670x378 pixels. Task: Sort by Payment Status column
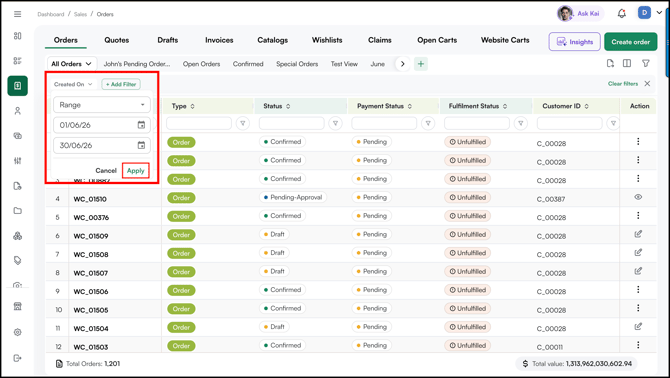click(x=410, y=106)
